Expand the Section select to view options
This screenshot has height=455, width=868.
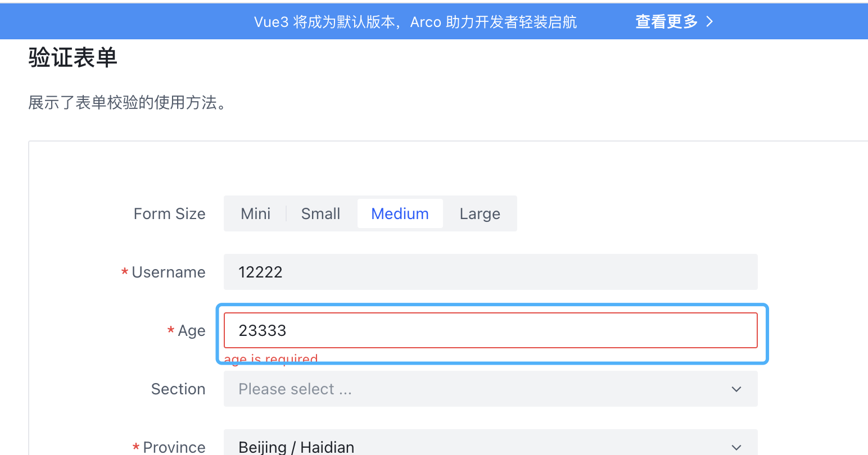[x=489, y=389]
